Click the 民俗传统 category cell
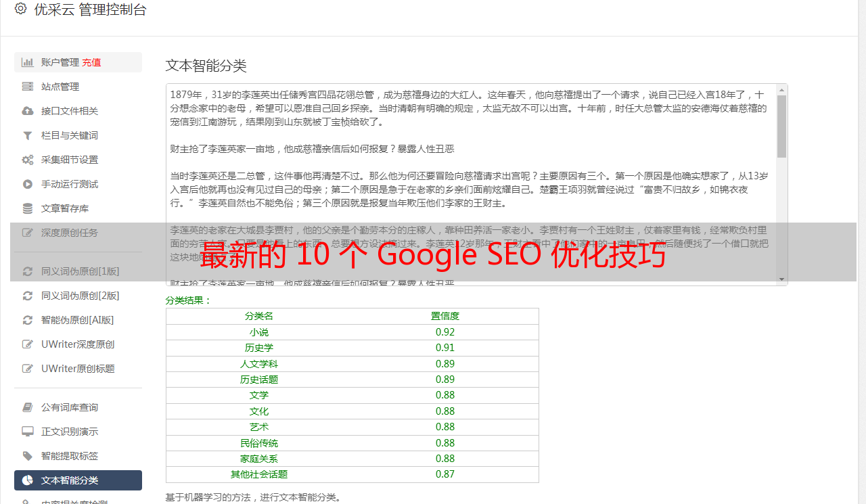The height and width of the screenshot is (504, 866). click(x=259, y=443)
